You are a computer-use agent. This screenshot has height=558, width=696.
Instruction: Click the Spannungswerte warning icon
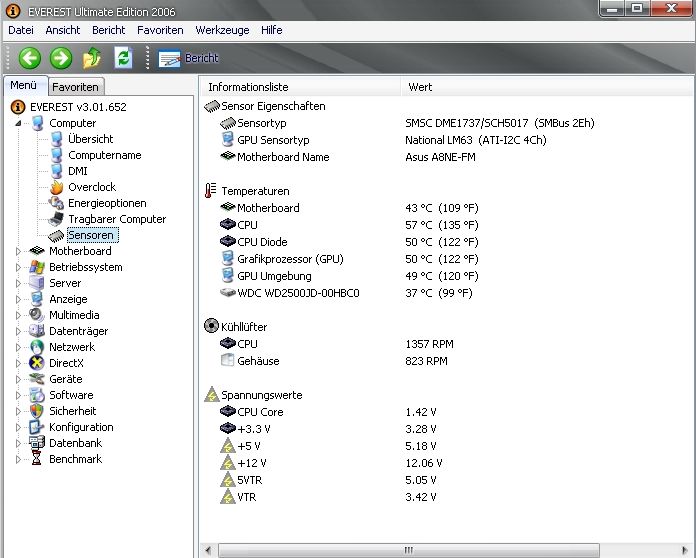[x=212, y=395]
